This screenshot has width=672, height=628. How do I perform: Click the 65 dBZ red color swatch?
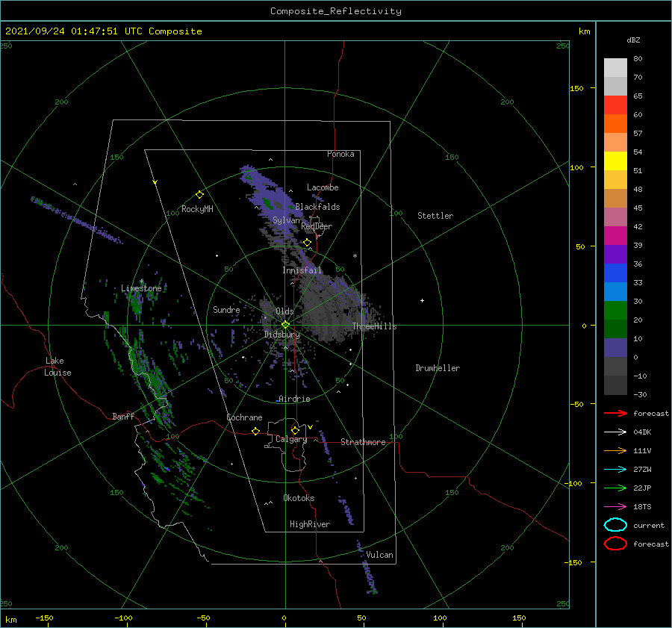(x=615, y=105)
